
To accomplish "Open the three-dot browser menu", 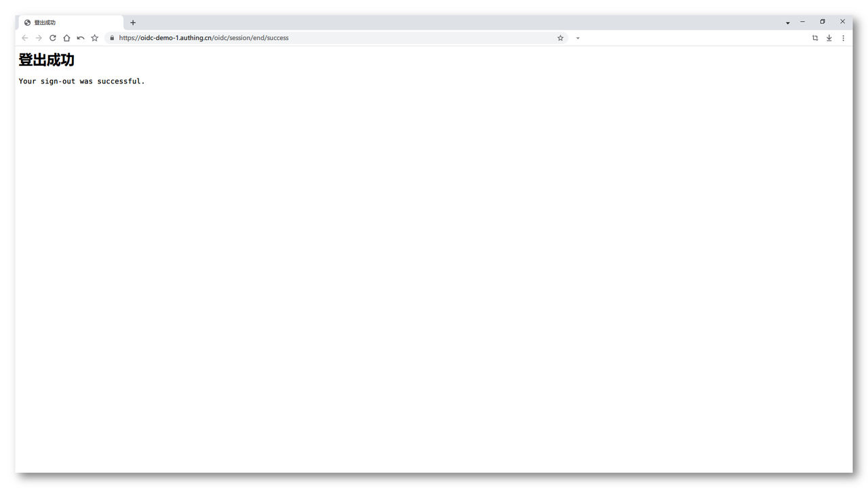I will point(843,38).
